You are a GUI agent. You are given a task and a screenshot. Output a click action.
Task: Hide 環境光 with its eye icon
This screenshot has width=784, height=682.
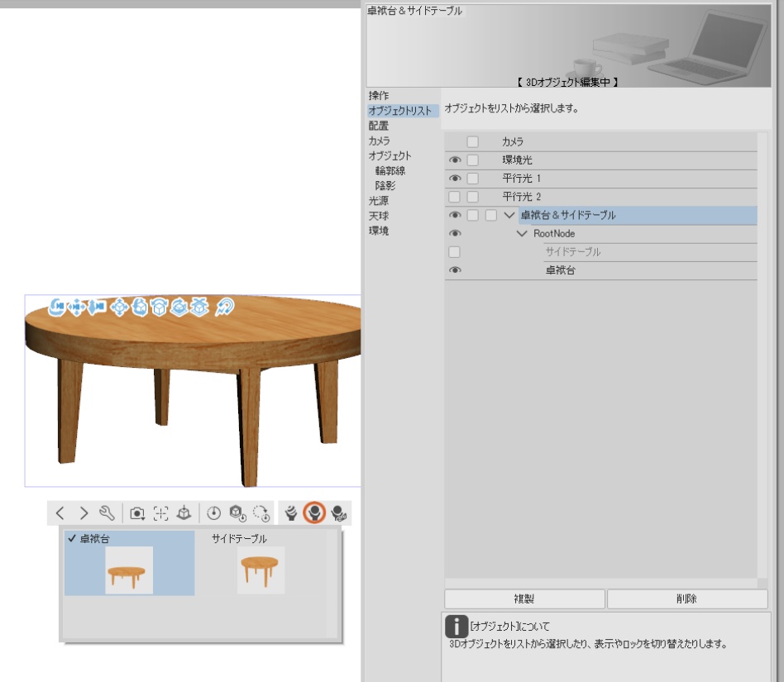coord(455,160)
